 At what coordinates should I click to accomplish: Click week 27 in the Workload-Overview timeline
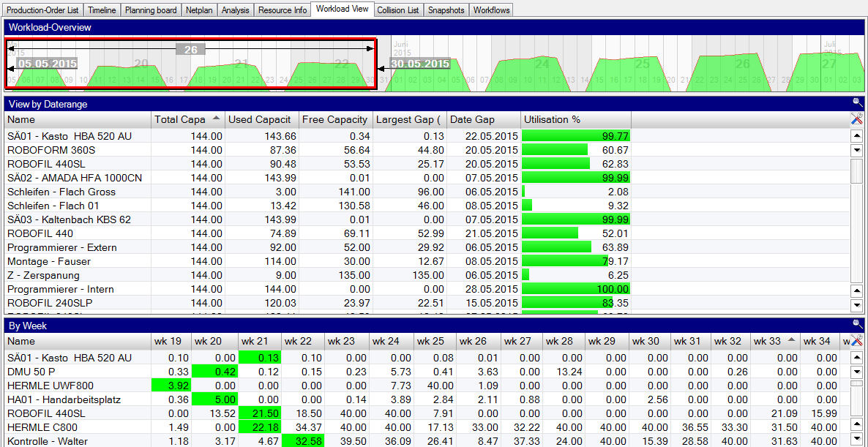pyautogui.click(x=828, y=64)
